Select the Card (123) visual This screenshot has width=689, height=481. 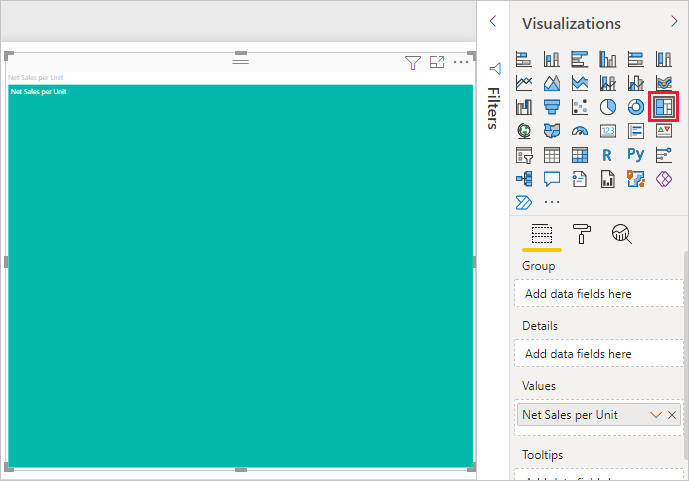(x=608, y=130)
